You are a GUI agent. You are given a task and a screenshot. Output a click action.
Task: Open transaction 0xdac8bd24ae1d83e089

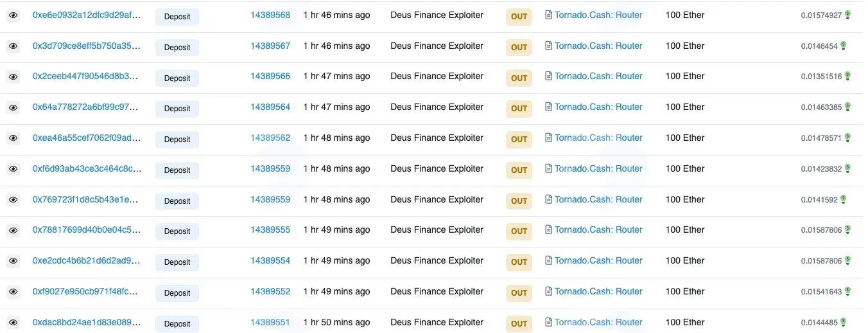tap(86, 322)
